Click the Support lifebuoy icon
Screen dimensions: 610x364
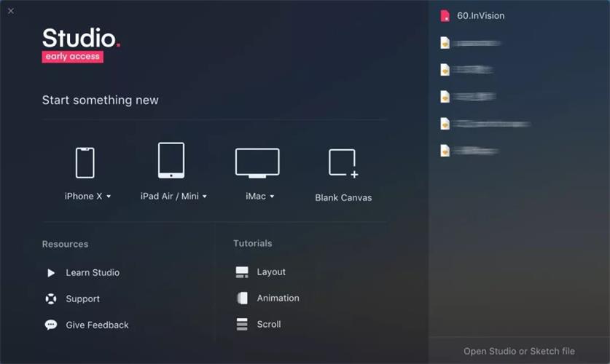(x=51, y=298)
